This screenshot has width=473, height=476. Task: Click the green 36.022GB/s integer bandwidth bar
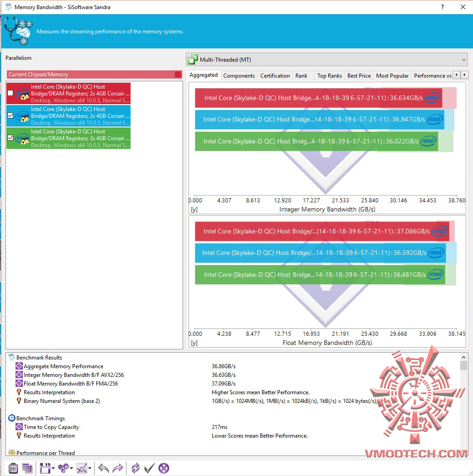(x=316, y=141)
